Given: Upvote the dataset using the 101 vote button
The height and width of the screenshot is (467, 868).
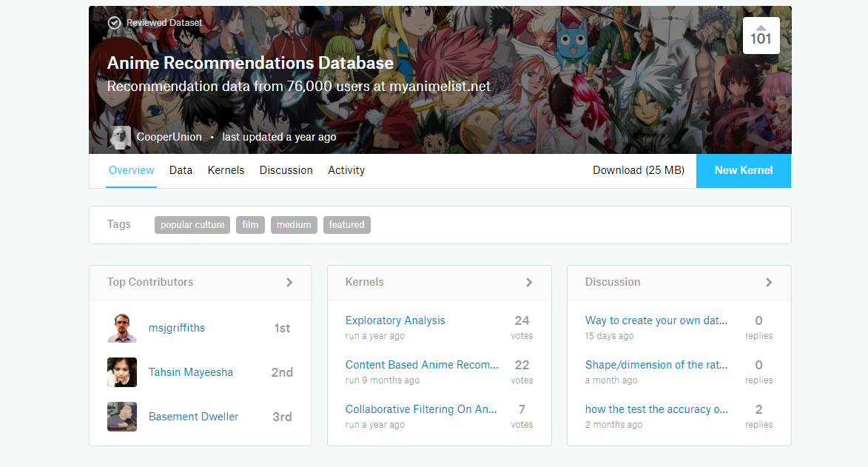Looking at the screenshot, I should tap(761, 36).
